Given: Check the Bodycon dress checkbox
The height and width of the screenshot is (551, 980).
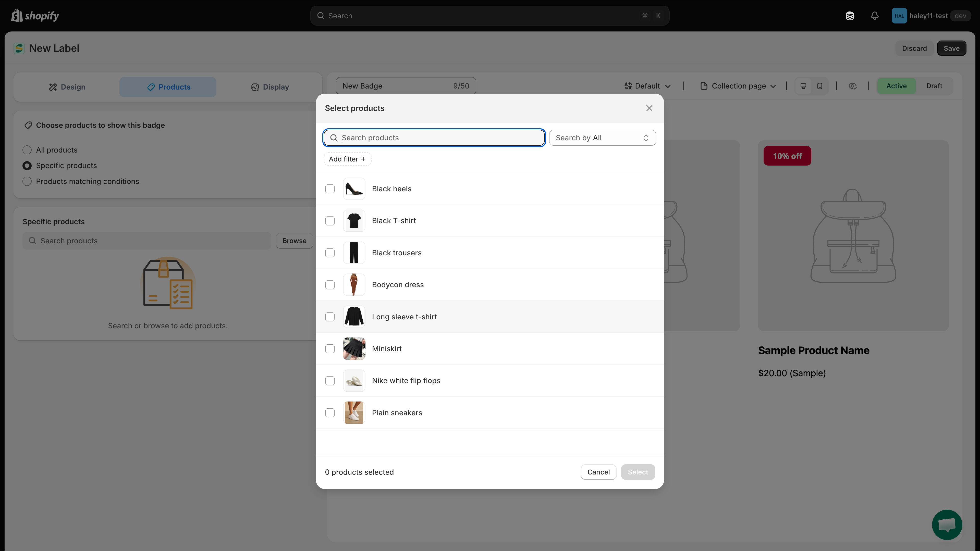Looking at the screenshot, I should coord(330,285).
